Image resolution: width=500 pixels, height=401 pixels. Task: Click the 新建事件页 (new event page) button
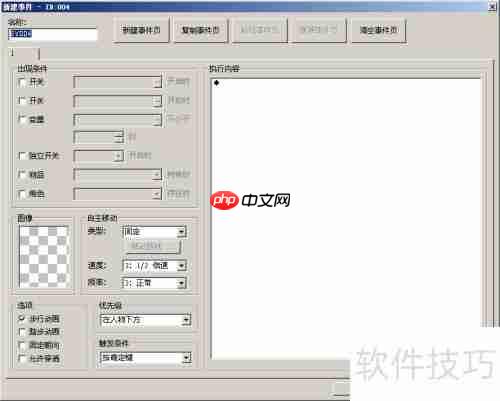(141, 30)
